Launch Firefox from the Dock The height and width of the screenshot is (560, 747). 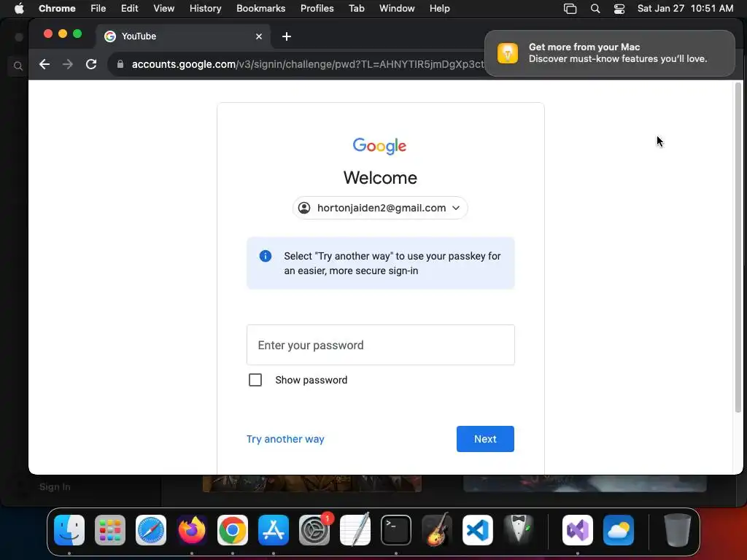coord(192,530)
